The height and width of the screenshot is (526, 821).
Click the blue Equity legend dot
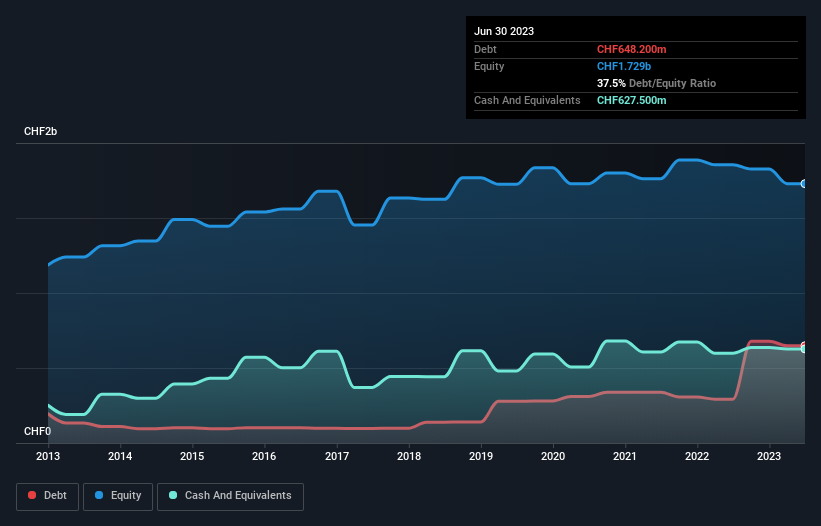[99, 495]
